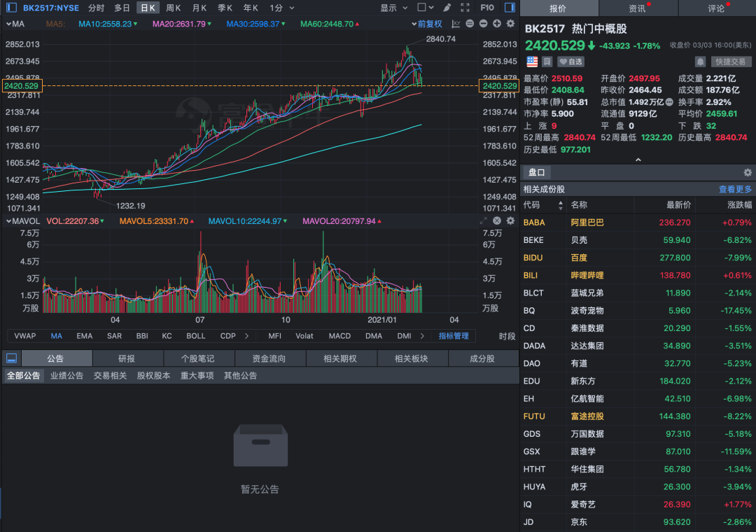756x532 pixels.
Task: Select the BABA 阿里巴巴 row
Action: pyautogui.click(x=638, y=223)
